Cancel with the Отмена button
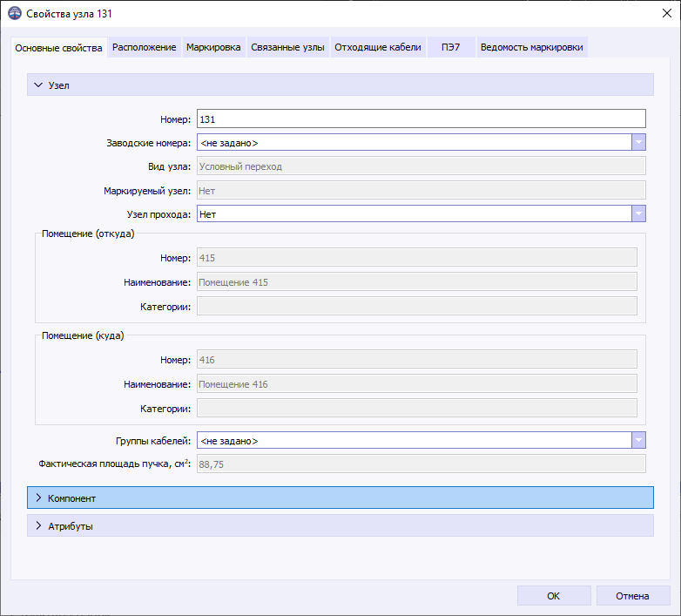This screenshot has height=616, width=681. [633, 596]
